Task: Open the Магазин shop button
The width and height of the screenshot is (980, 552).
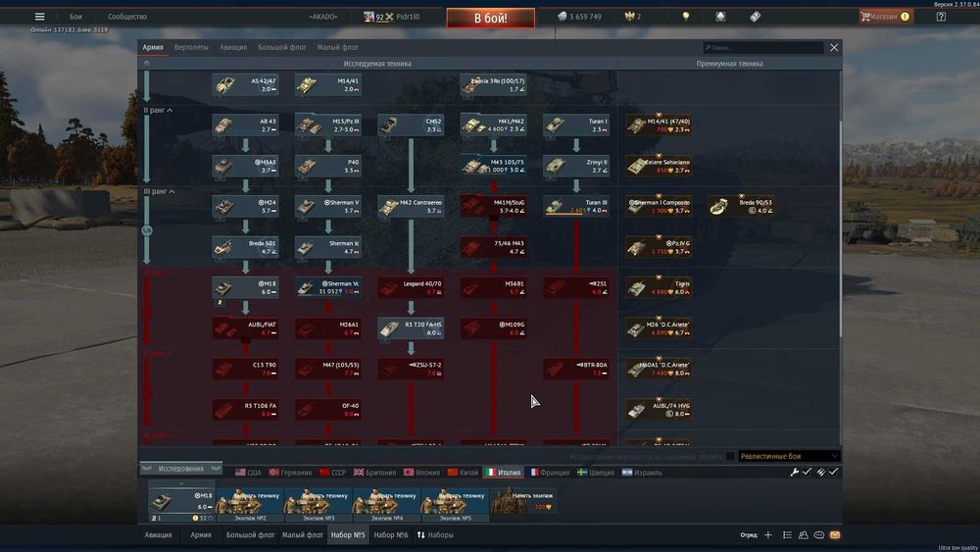Action: click(886, 17)
